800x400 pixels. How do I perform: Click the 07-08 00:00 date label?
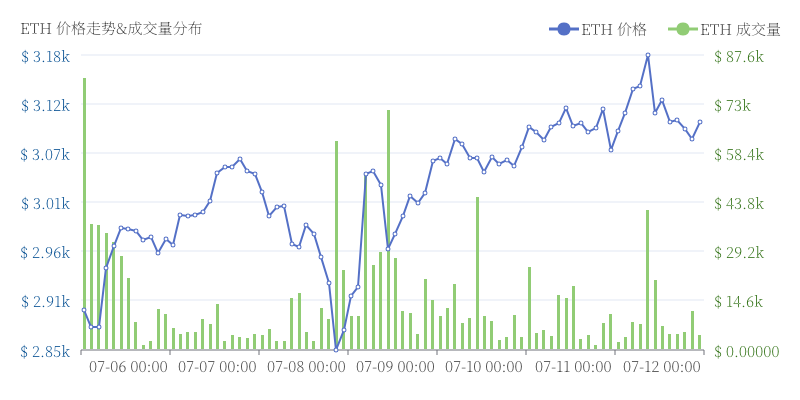[306, 368]
